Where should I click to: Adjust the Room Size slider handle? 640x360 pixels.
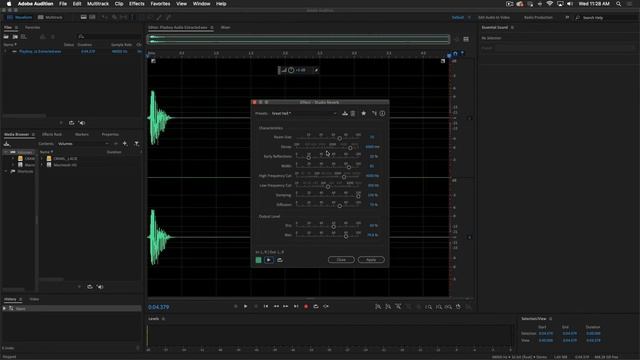(340, 138)
